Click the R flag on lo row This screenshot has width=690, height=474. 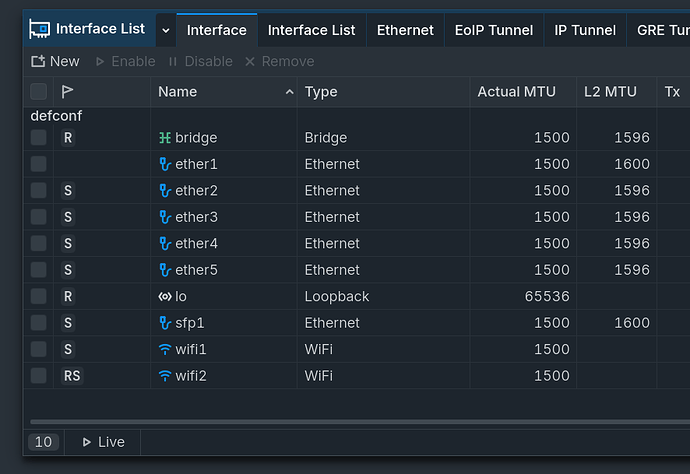tap(68, 297)
